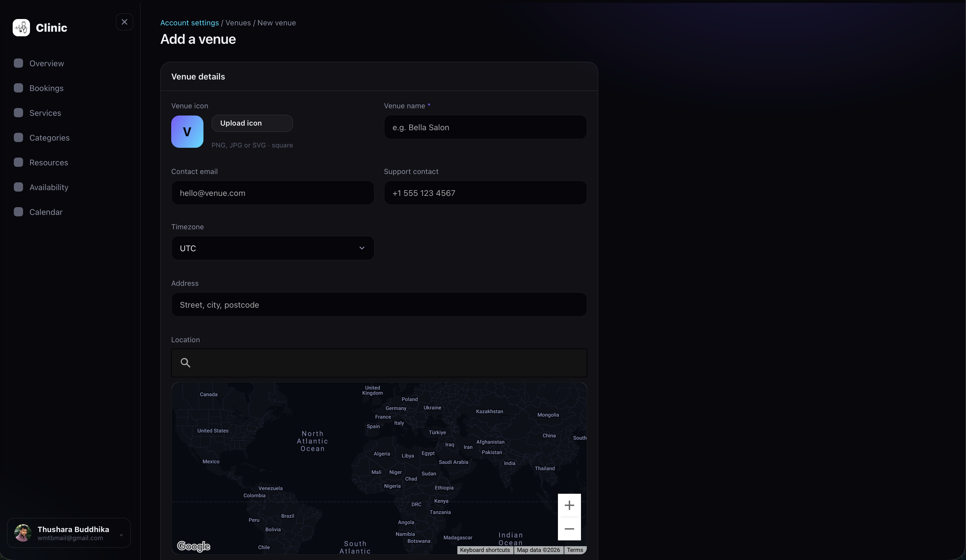Click the wmtbmail@gmail.com email text
Viewport: 966px width, 560px height.
click(x=70, y=538)
